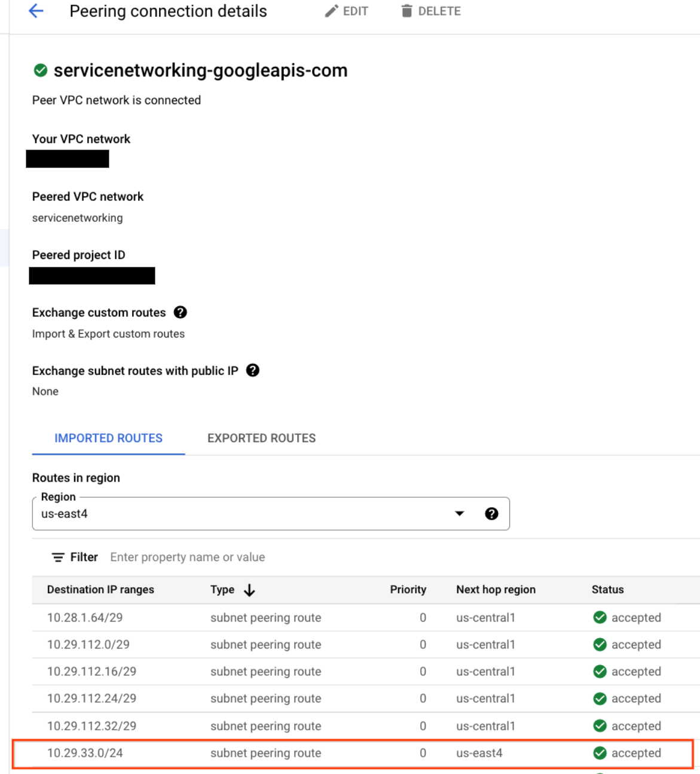
Task: Expand region list with dropdown arrow
Action: tap(459, 514)
